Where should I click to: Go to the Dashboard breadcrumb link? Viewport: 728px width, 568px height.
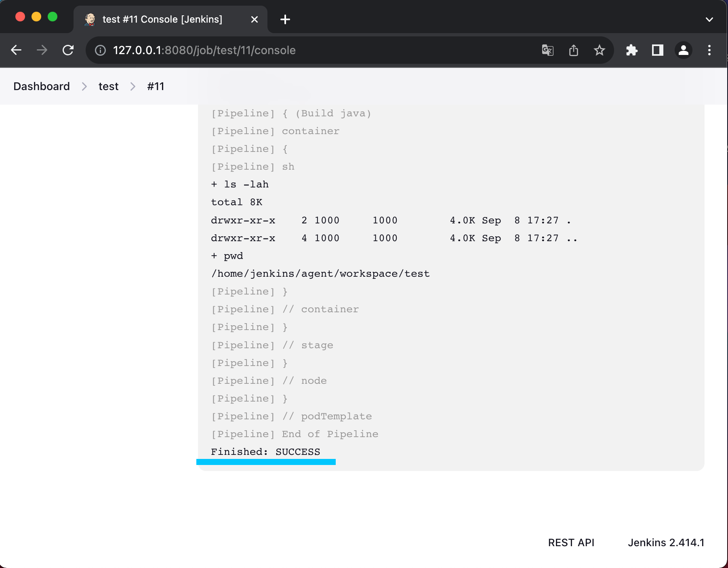click(x=41, y=86)
